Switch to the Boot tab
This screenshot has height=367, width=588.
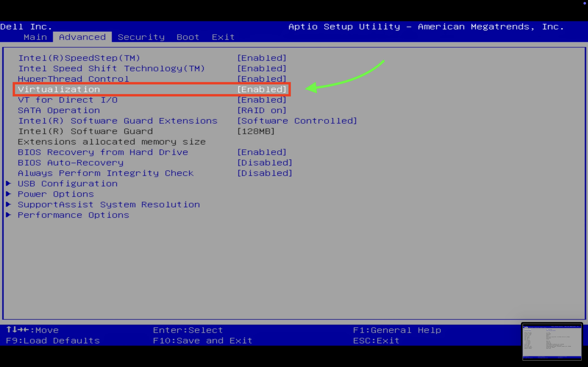(188, 37)
